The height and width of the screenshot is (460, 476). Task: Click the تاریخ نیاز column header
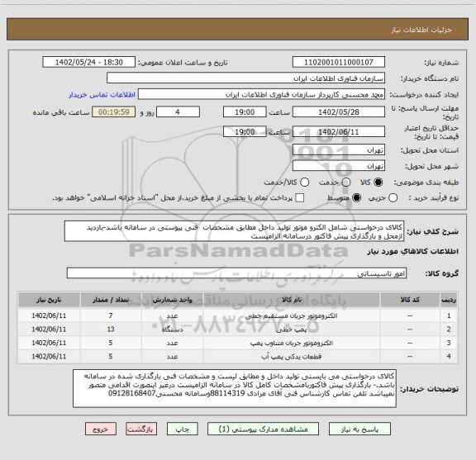[x=49, y=300]
